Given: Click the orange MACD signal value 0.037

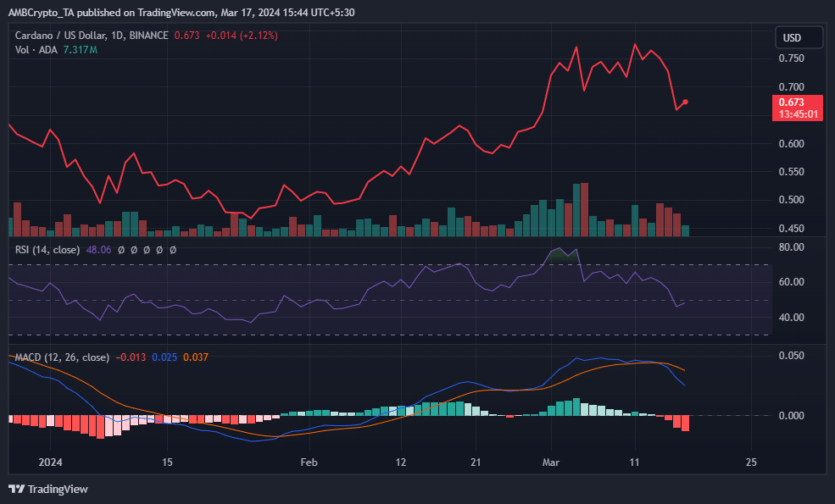Looking at the screenshot, I should point(195,357).
